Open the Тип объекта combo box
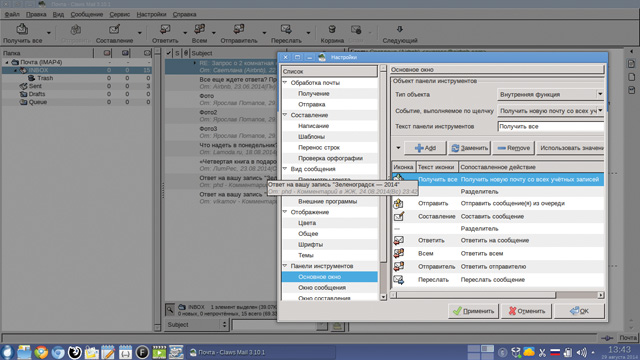Viewport: 640px width, 360px height. [551, 94]
